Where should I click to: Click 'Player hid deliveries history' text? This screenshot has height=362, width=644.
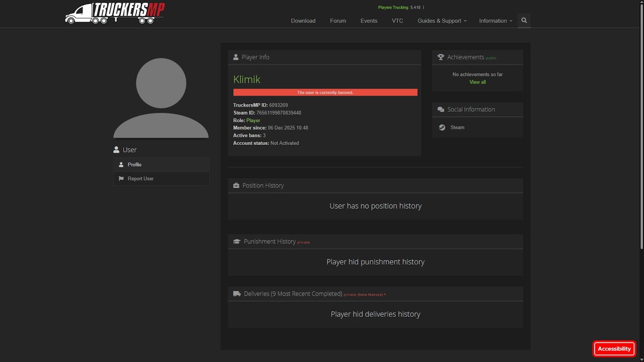point(375,314)
